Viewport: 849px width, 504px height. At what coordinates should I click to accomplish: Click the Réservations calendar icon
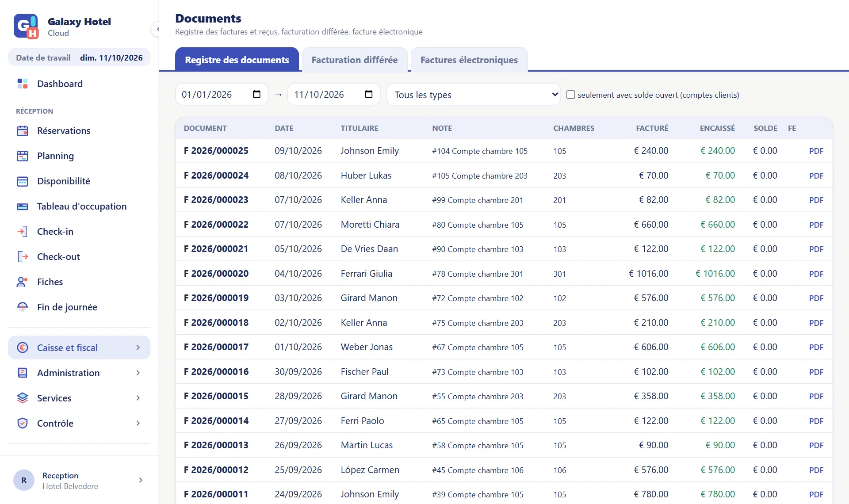(23, 130)
